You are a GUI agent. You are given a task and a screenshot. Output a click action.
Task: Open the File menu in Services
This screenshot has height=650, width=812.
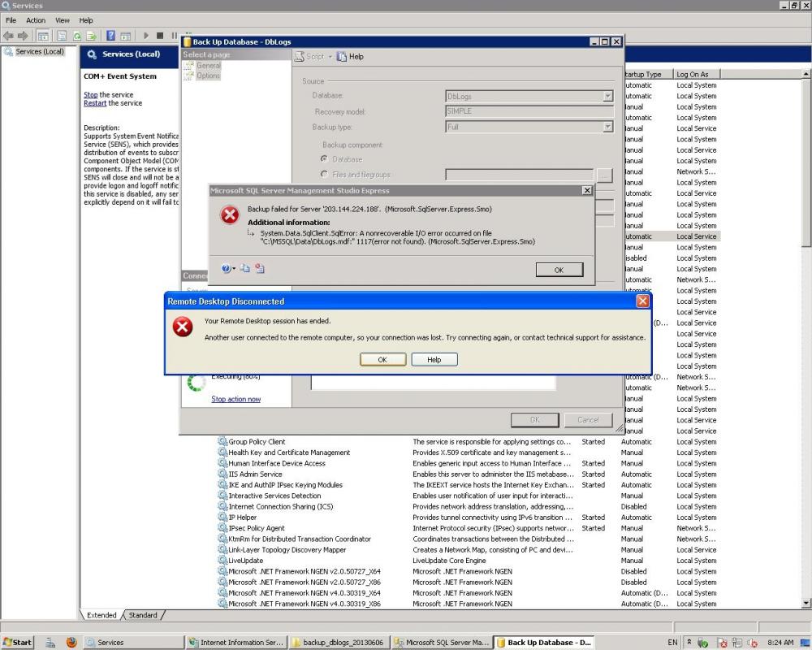pos(11,20)
